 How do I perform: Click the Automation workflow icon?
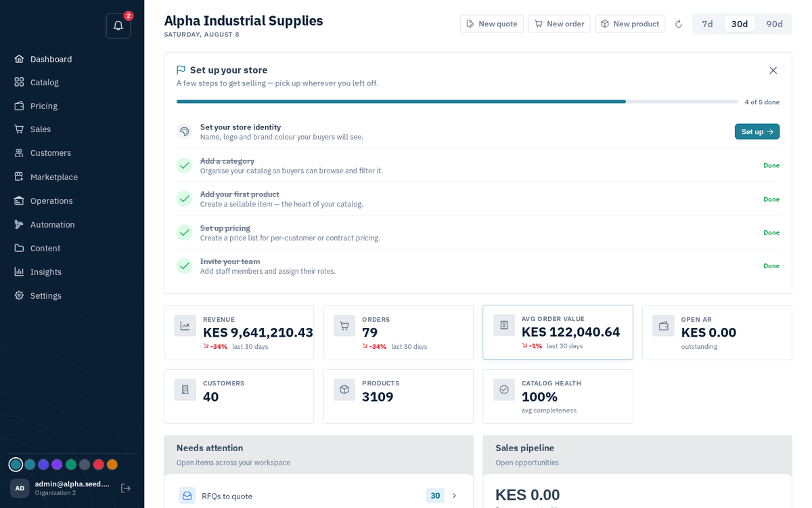pos(19,224)
